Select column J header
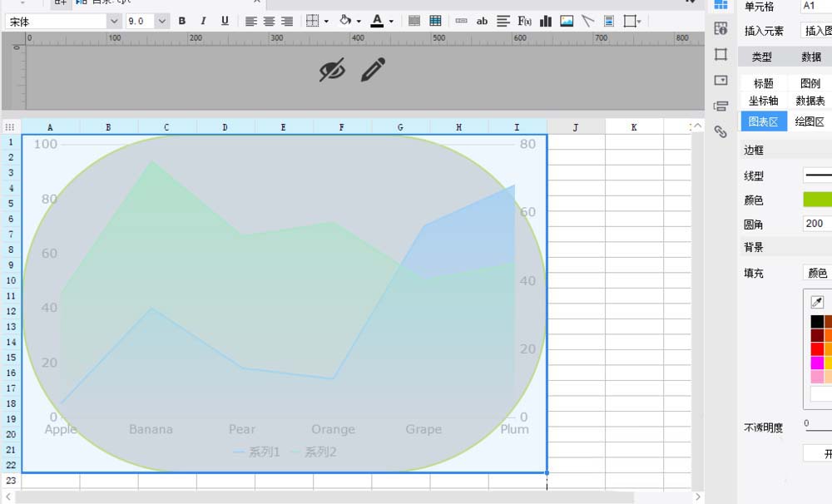This screenshot has width=832, height=504. (576, 127)
